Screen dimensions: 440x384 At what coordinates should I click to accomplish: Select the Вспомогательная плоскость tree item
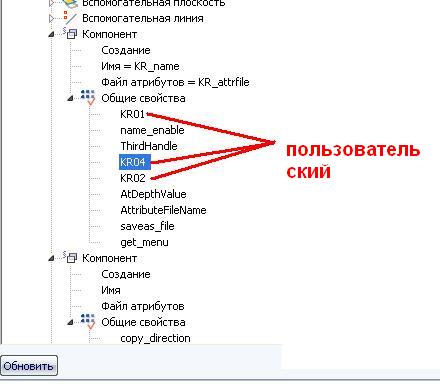tap(154, 3)
